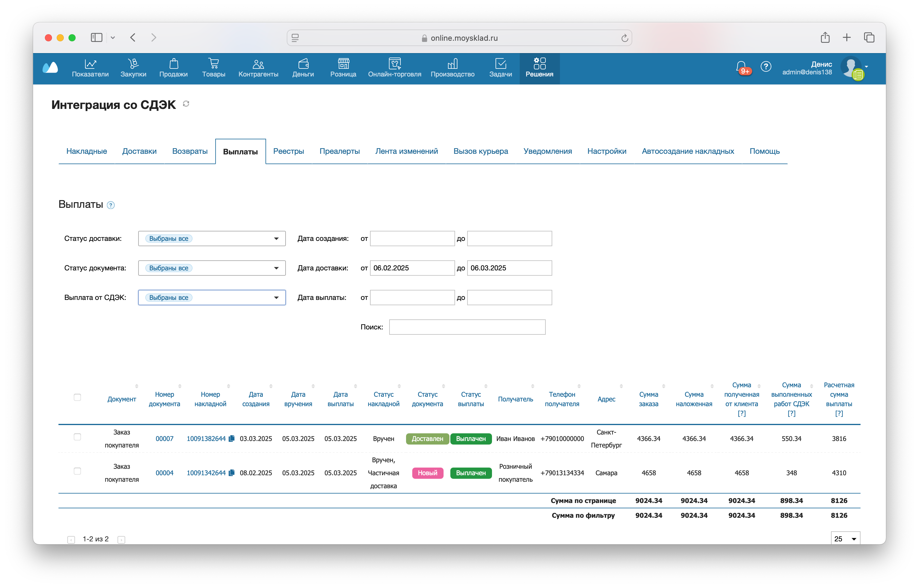Copy waybill number 10091342644 icon
Viewport: 919px width, 588px height.
[232, 473]
